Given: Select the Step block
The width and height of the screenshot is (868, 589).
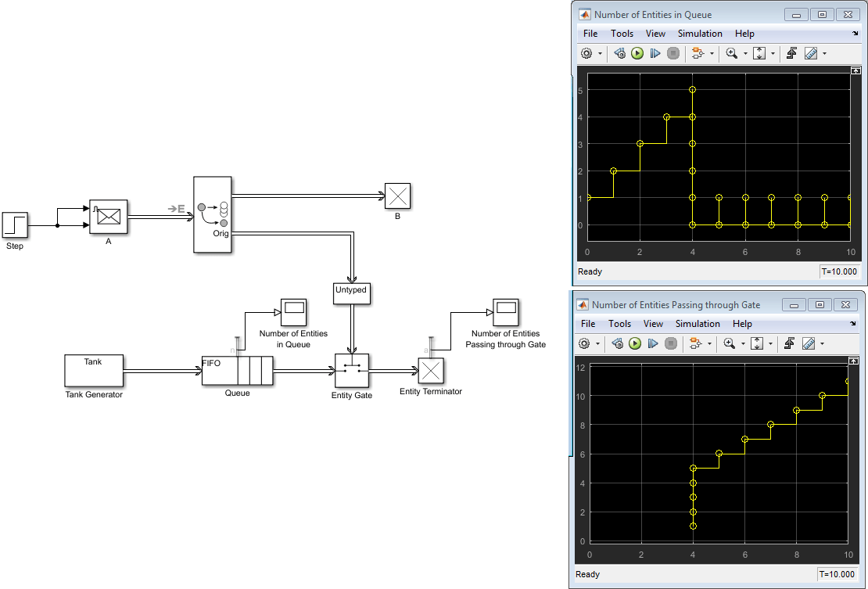Looking at the screenshot, I should coord(15,225).
